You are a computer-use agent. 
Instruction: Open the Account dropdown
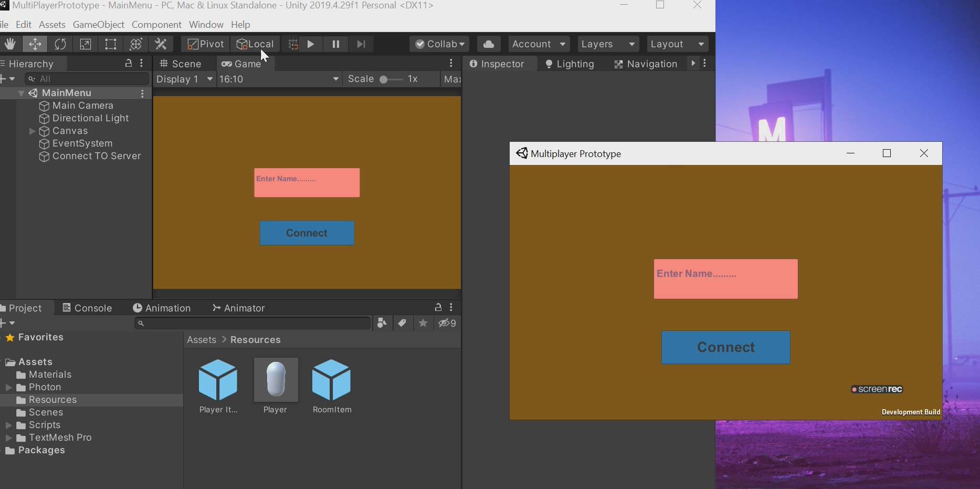click(x=539, y=44)
